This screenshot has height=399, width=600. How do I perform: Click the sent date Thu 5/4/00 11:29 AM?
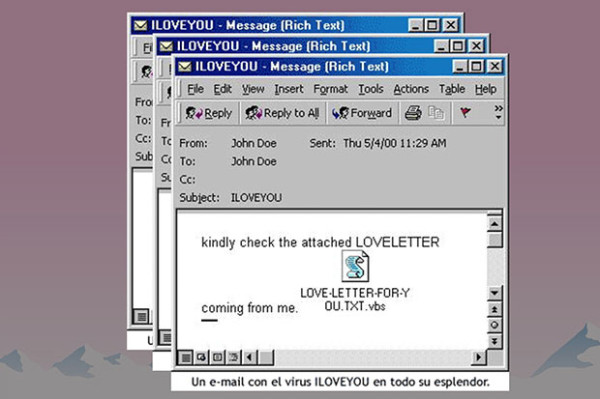coord(395,143)
